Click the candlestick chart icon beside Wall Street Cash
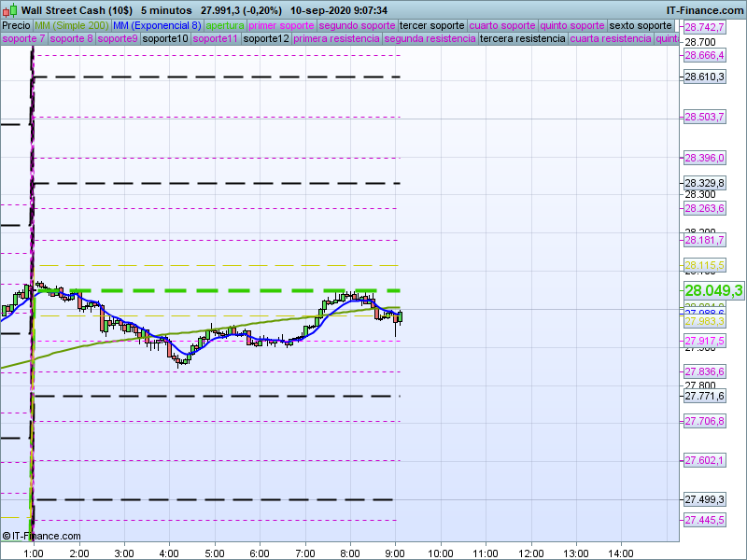 [10, 9]
